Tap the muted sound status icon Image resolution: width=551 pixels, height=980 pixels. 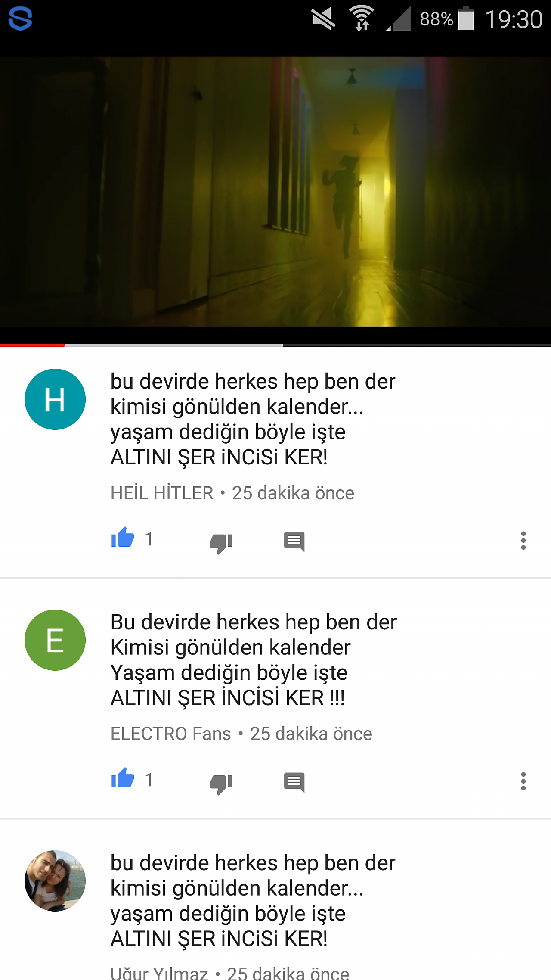click(323, 19)
